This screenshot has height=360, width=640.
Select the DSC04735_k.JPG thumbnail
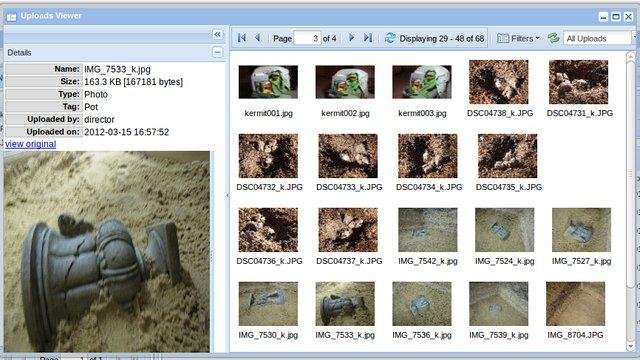[507, 156]
